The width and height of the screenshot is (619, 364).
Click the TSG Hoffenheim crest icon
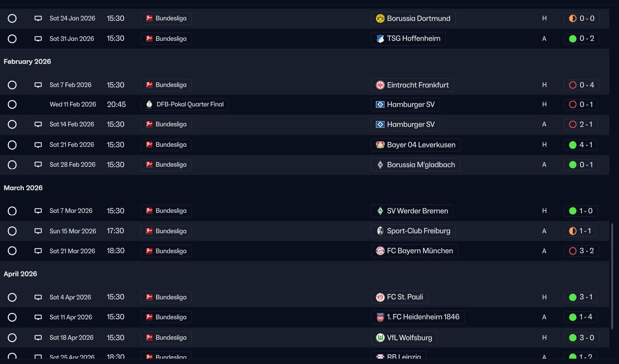[380, 38]
